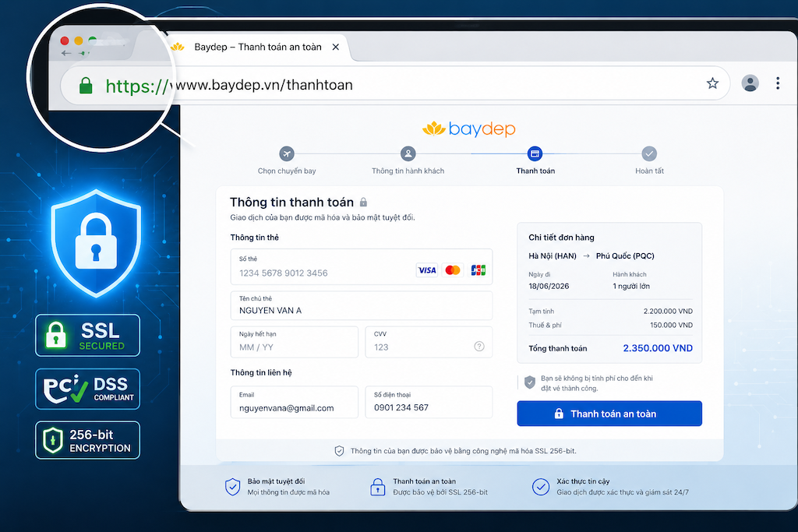Screen dimensions: 798x532
Task: Select the Chọn chuyến bay step icon
Action: pos(287,153)
